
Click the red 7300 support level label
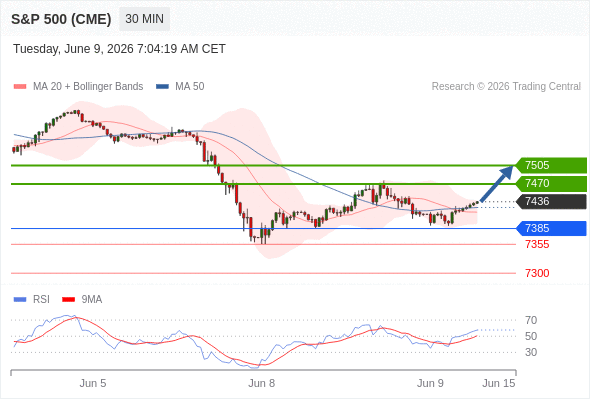537,273
